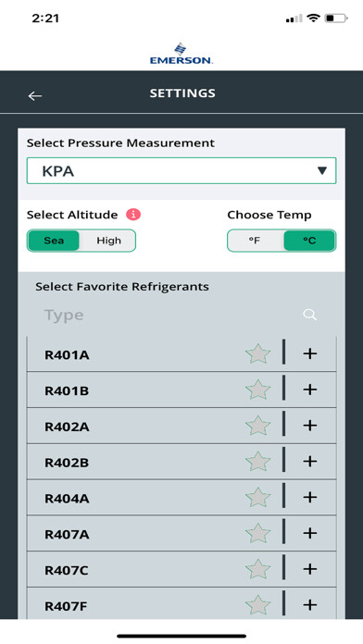This screenshot has height=644, width=363.
Task: Expand R402B using the plus icon
Action: click(x=310, y=461)
